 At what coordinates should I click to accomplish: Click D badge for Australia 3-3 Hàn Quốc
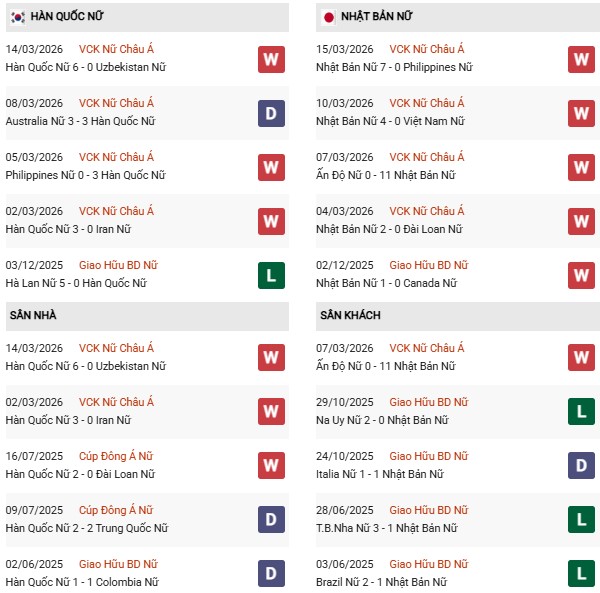click(x=271, y=113)
